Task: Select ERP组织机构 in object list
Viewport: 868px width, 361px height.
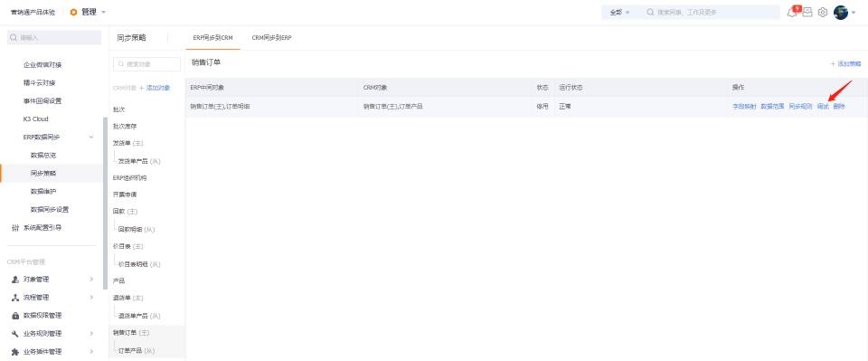Action: tap(129, 177)
